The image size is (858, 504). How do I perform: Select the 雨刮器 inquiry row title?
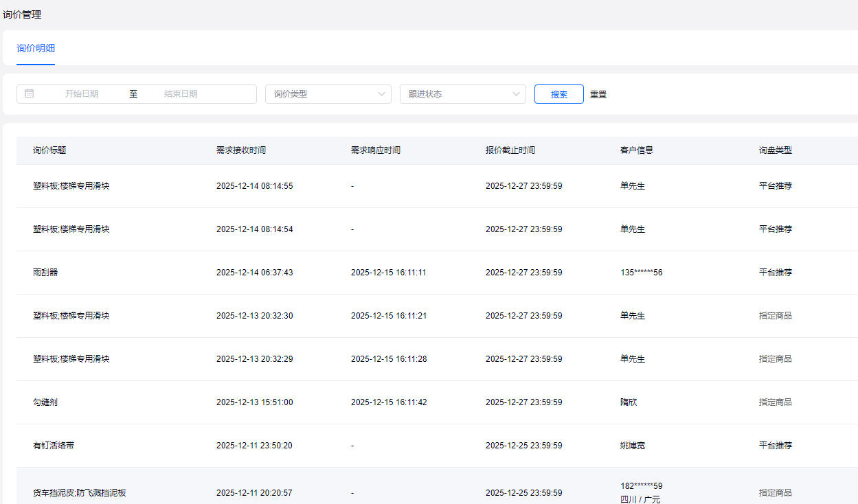[x=45, y=273]
